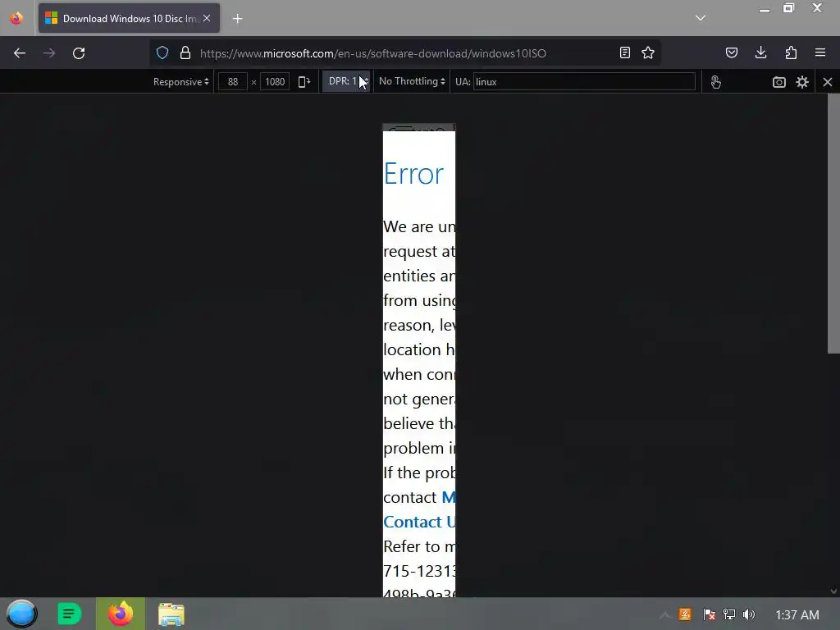Open Firefox View icon
This screenshot has height=630, width=840.
click(x=16, y=18)
